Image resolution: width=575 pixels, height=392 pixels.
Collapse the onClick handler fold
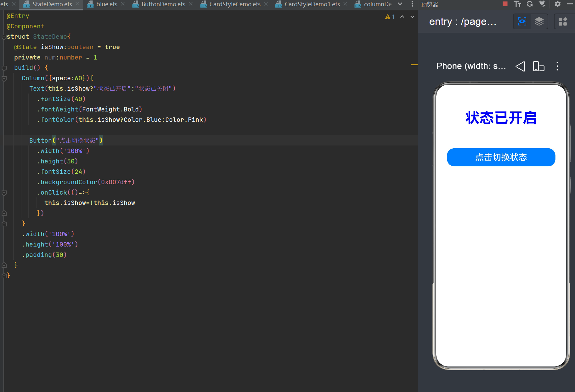point(4,193)
